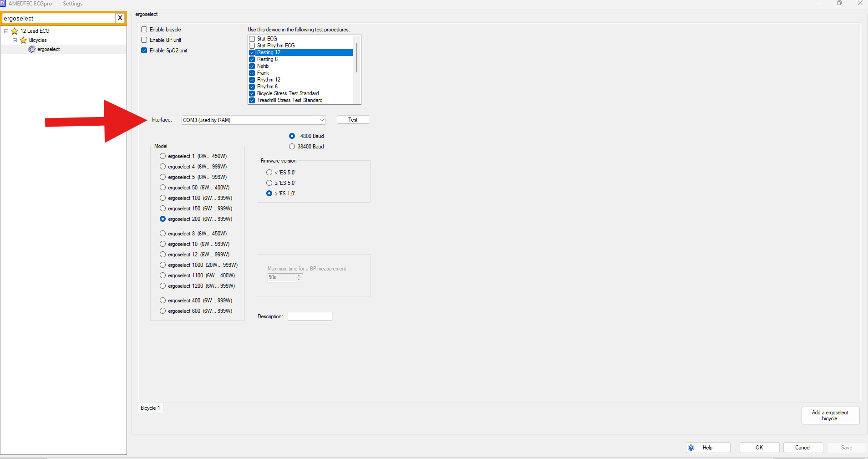The height and width of the screenshot is (459, 868).
Task: Select model ergoselect 4
Action: 163,167
